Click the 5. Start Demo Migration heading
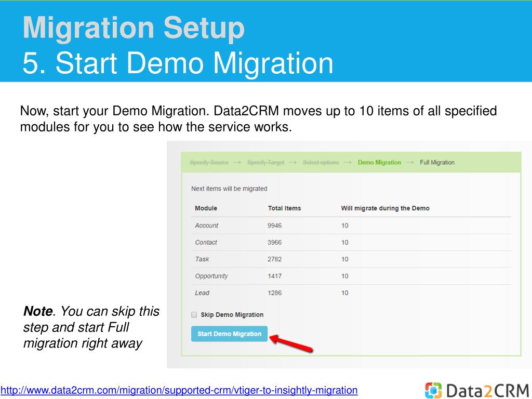Image resolution: width=532 pixels, height=399 pixels. point(178,63)
